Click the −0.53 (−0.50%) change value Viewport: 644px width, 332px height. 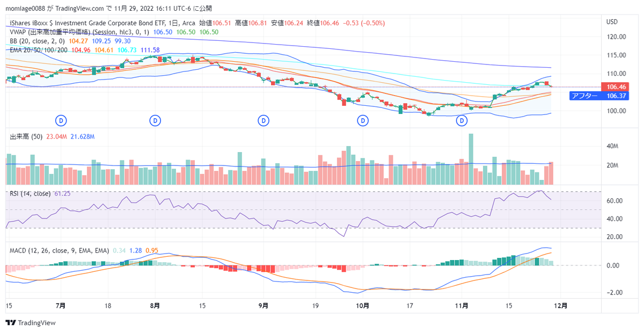click(363, 23)
